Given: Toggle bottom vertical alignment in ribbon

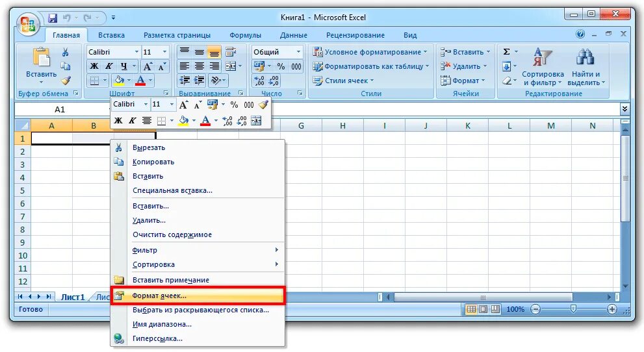Looking at the screenshot, I should pyautogui.click(x=214, y=52).
